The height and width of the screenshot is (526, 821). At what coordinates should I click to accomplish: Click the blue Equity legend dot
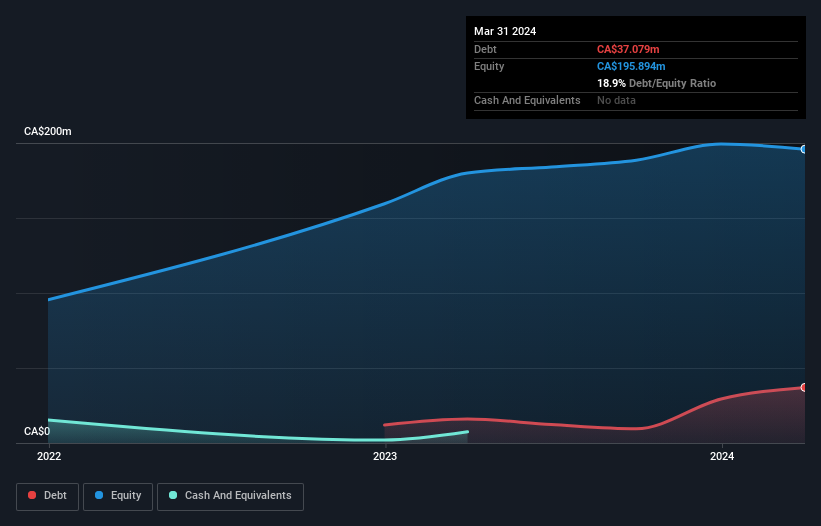coord(99,495)
